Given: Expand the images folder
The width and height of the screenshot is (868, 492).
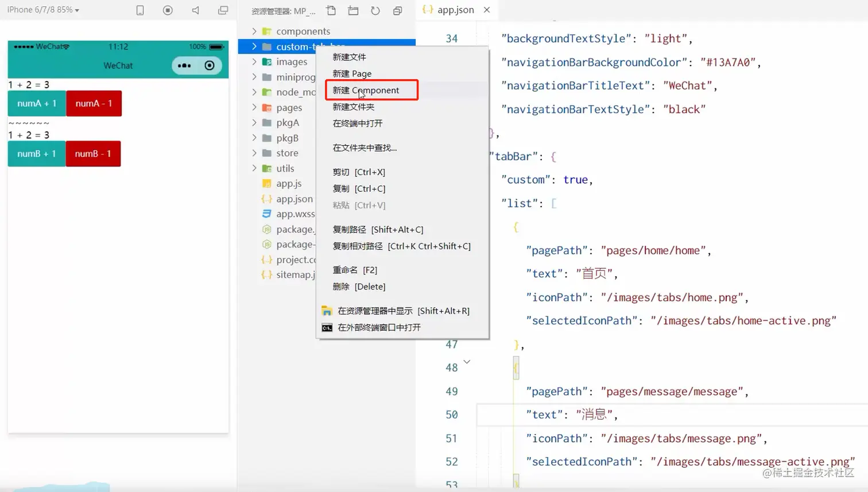Looking at the screenshot, I should (254, 61).
